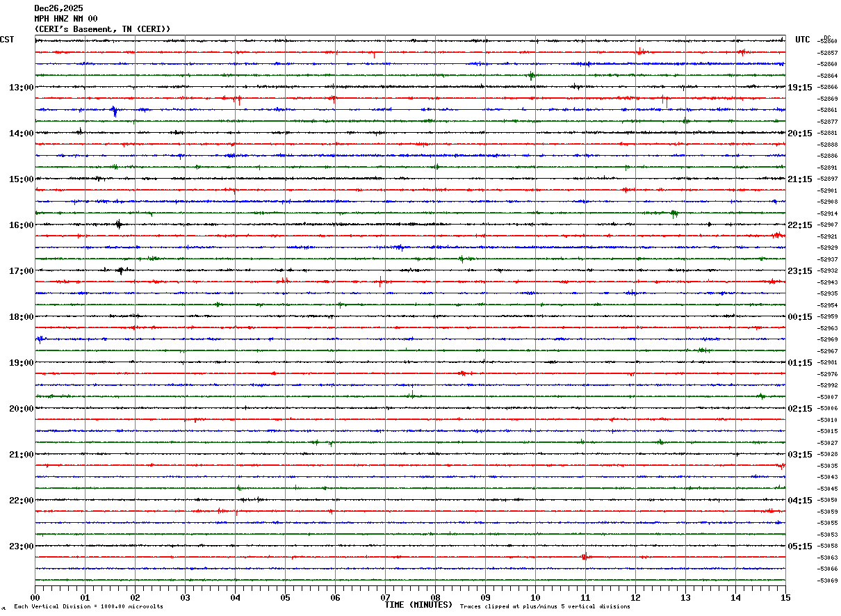Select the 14:00 CST time label
This screenshot has height=616, width=841.
coord(22,133)
